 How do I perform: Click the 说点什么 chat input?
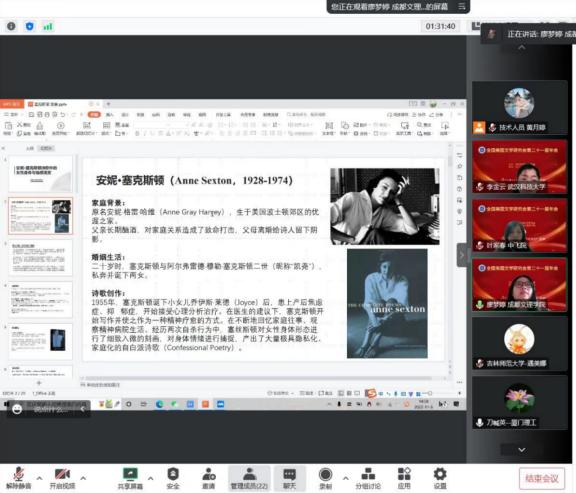coord(51,410)
